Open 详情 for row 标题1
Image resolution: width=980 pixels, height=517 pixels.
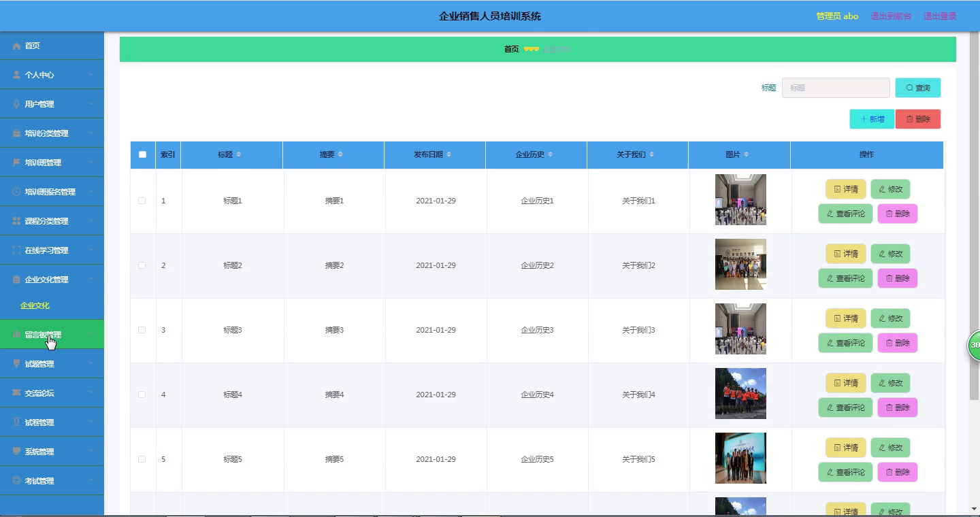846,189
